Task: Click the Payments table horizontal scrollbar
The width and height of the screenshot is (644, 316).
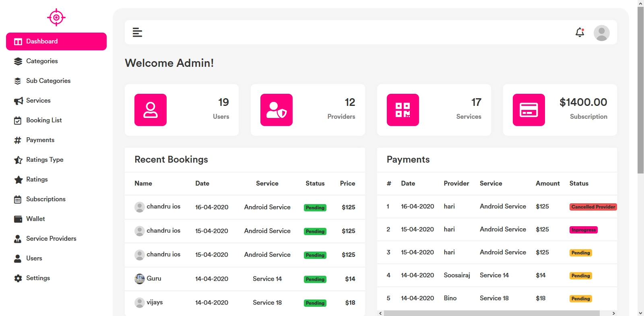Action: pos(491,313)
